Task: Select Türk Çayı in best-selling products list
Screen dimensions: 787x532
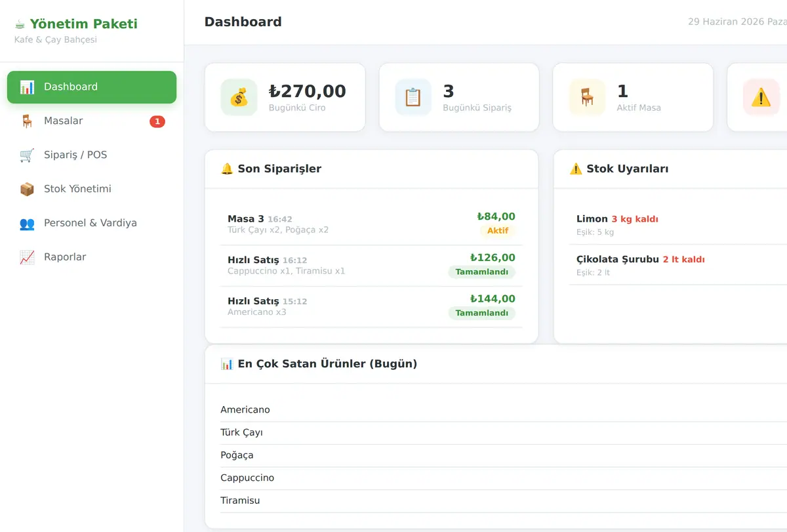Action: 242,433
